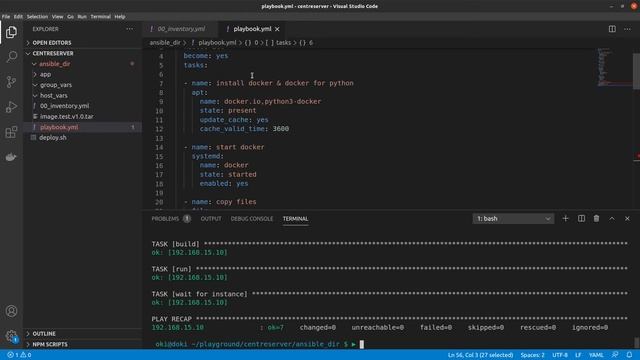640x360 pixels.
Task: Click line number 14 in the gutter
Action: (159, 147)
